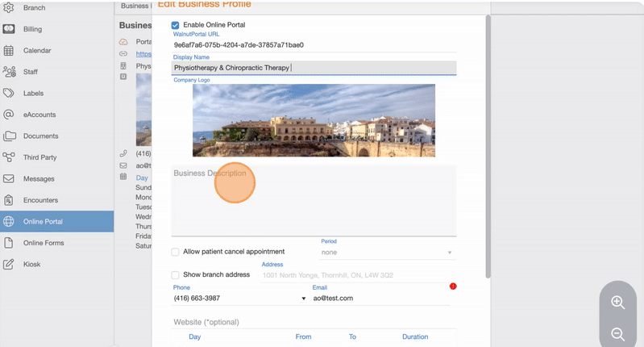Image resolution: width=644 pixels, height=347 pixels.
Task: Click the Website optional field
Action: click(x=314, y=322)
